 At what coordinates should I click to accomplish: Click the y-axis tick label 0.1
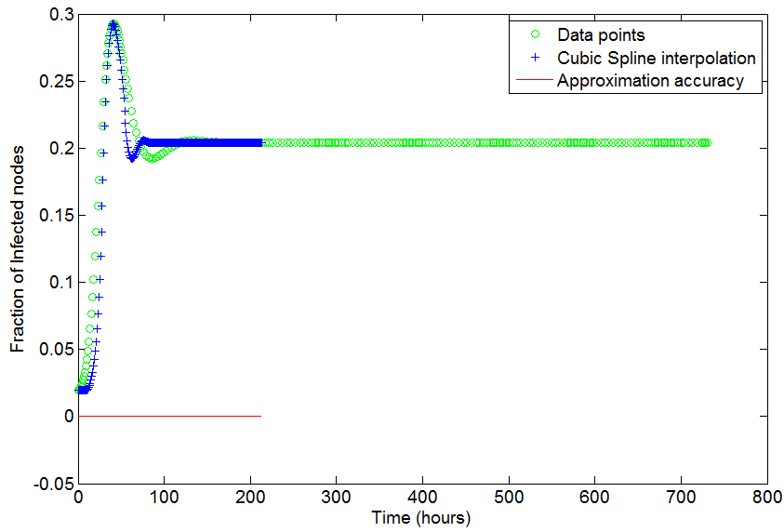pyautogui.click(x=62, y=282)
